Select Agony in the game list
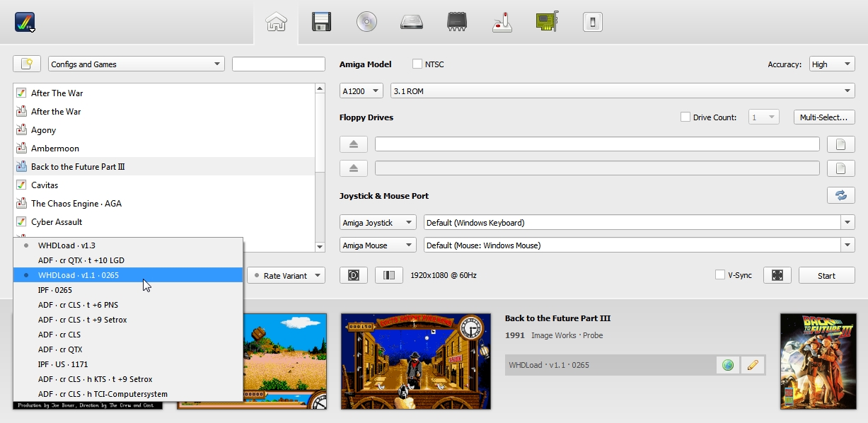The image size is (868, 423). coord(163,129)
